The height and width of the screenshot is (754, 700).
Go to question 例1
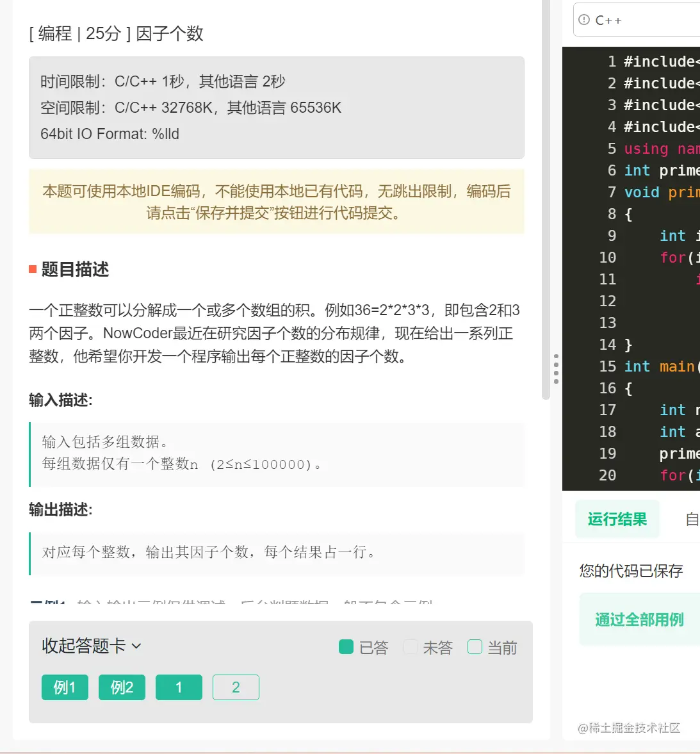(65, 687)
